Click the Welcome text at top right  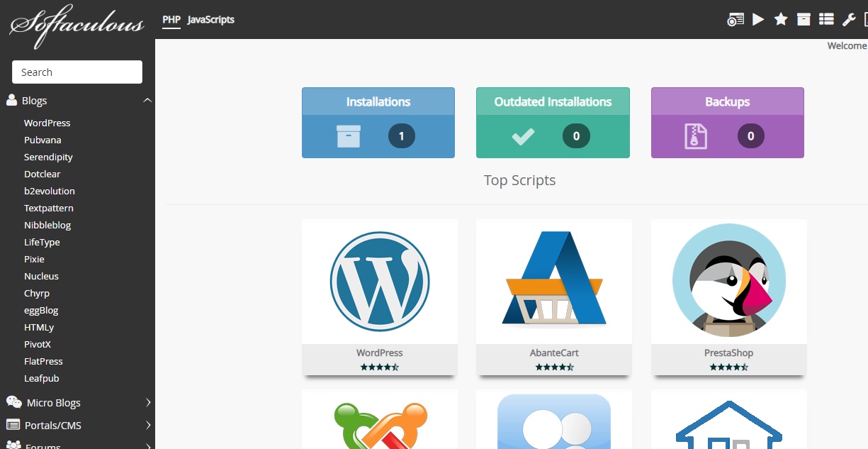(x=847, y=46)
